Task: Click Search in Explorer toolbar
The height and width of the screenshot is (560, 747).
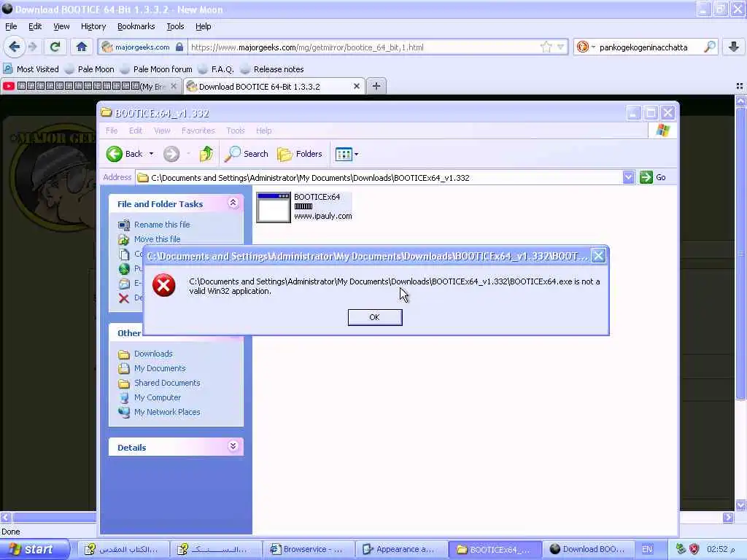Action: (247, 154)
